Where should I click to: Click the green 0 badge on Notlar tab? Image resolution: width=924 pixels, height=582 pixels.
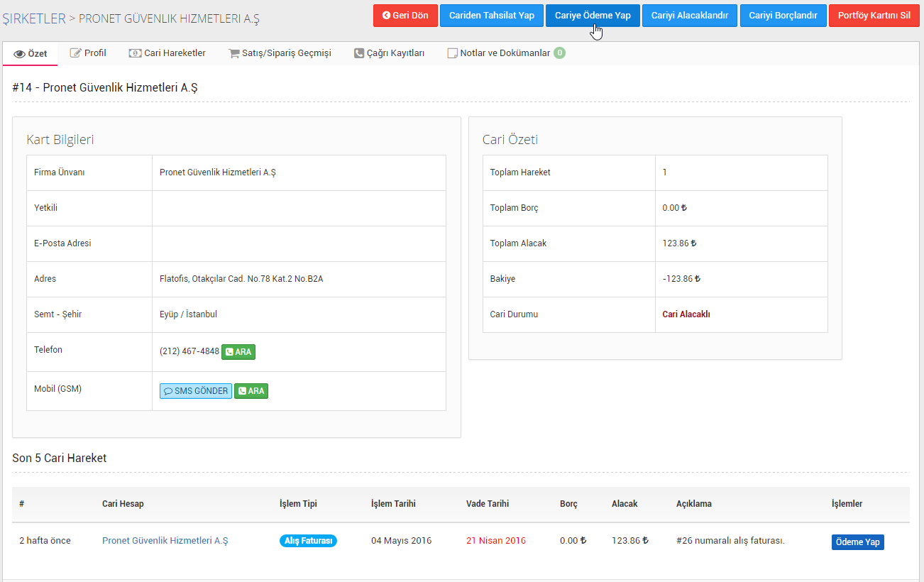[x=559, y=53]
